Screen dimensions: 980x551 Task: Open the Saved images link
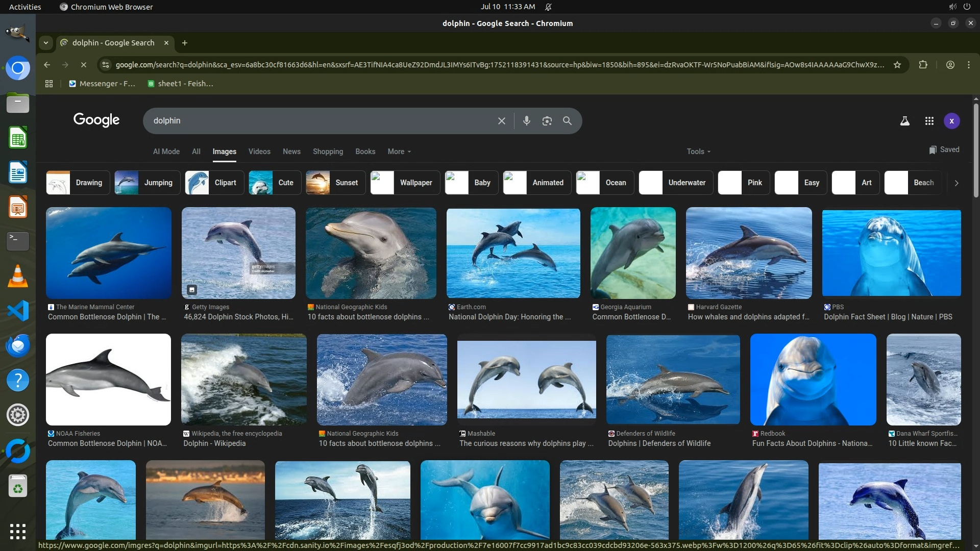point(944,149)
